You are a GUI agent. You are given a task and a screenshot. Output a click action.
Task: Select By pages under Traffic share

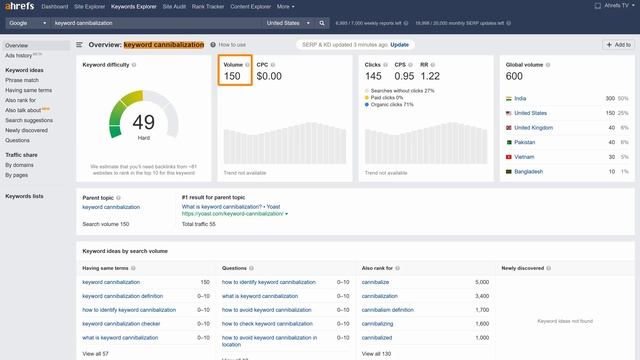click(16, 175)
